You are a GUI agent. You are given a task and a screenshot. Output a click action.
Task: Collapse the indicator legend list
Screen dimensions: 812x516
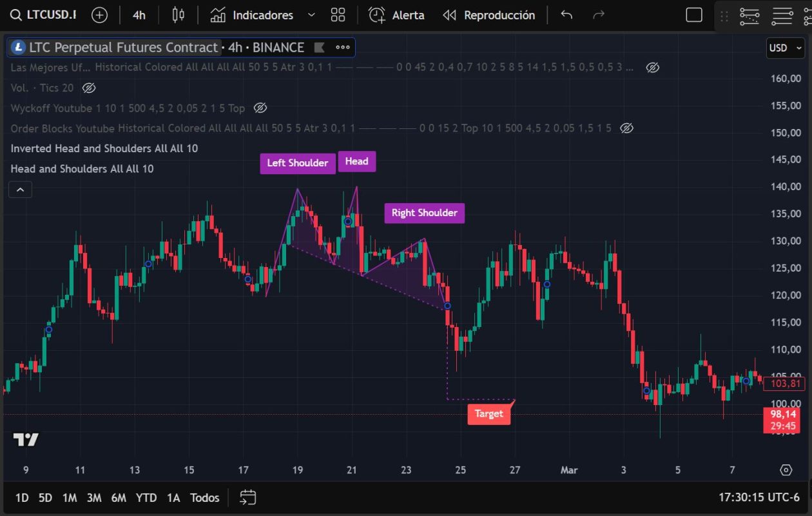point(20,190)
